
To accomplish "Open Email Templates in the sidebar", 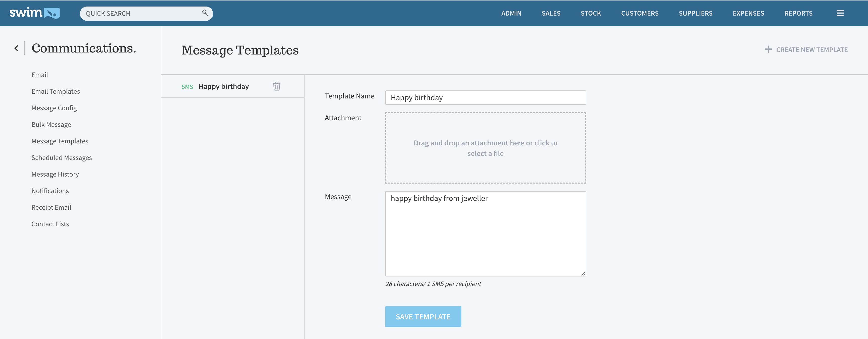I will pyautogui.click(x=56, y=91).
